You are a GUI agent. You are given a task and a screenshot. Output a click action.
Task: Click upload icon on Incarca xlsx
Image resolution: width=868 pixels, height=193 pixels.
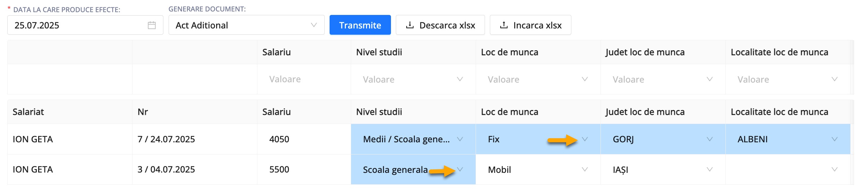point(504,25)
